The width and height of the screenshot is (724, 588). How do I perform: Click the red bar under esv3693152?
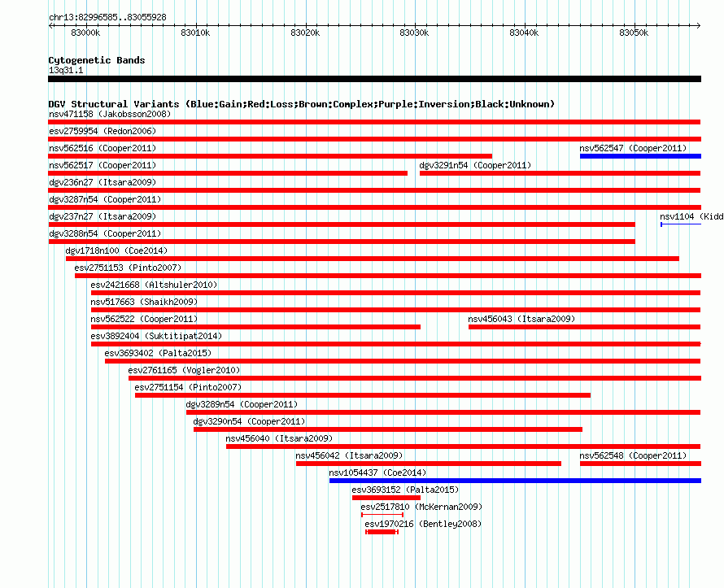coord(386,498)
